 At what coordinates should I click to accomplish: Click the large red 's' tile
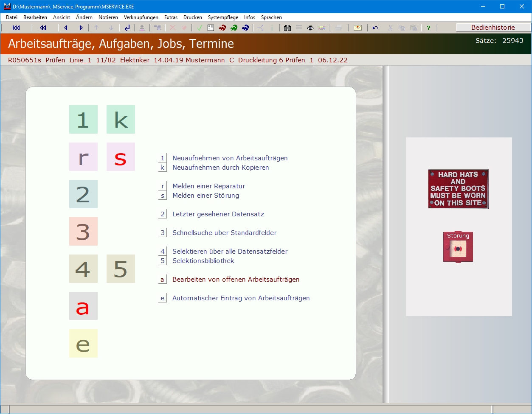pos(121,157)
